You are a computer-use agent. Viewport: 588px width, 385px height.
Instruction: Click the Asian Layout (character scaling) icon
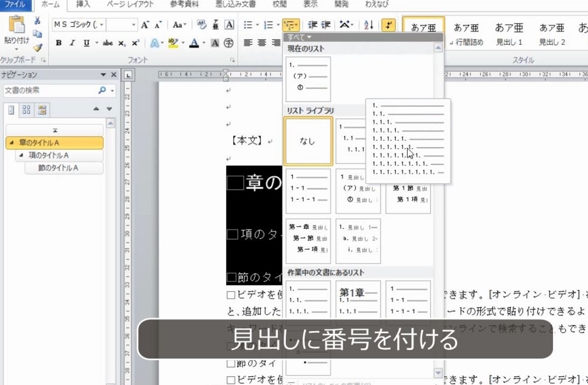click(346, 25)
